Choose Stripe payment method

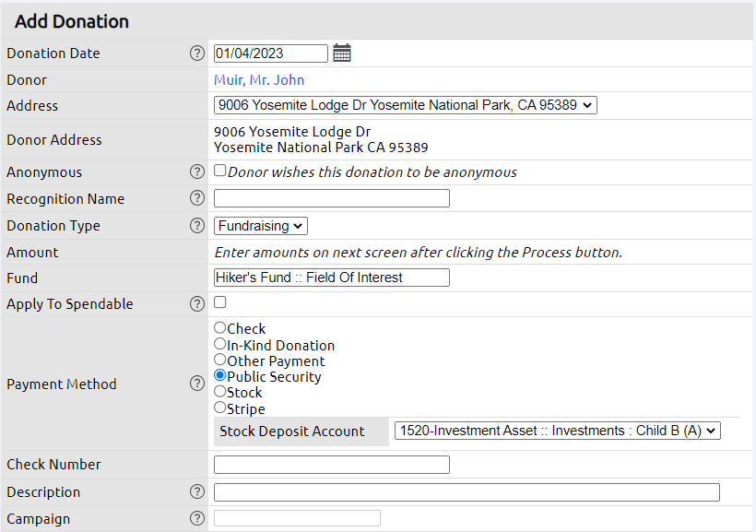pos(219,408)
